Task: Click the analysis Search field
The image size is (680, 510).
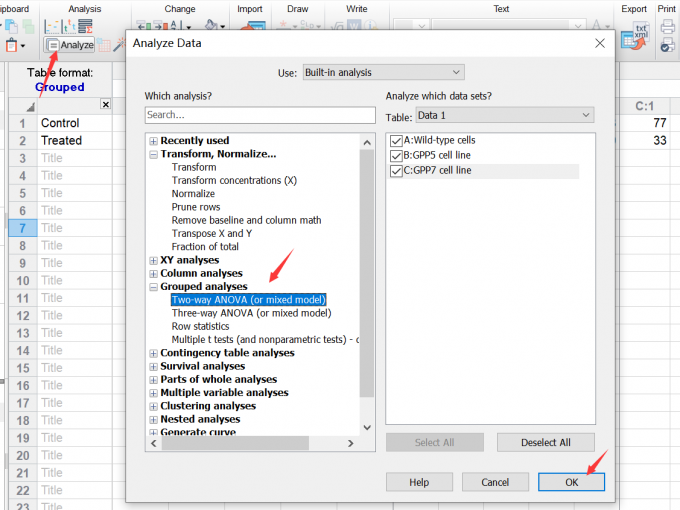Action: point(260,115)
